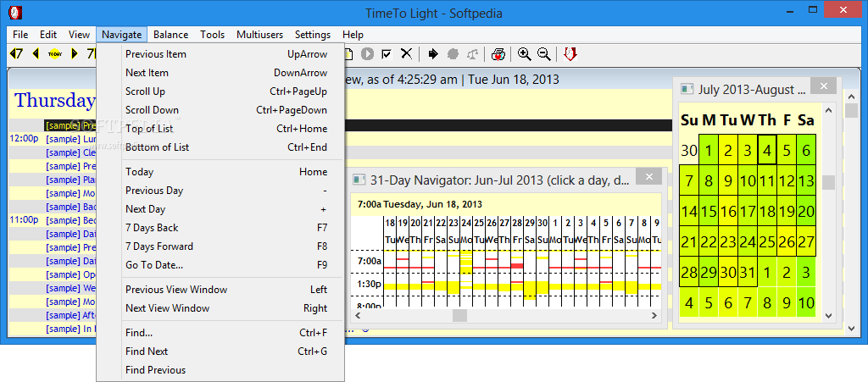This screenshot has width=868, height=382.
Task: Click the zoom out magnifier icon
Action: click(544, 53)
